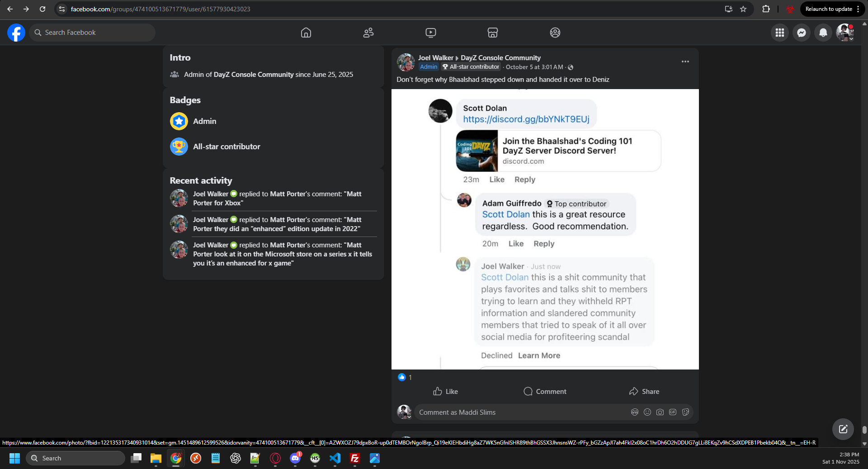The image size is (868, 469).
Task: Go forward in the browser
Action: coord(26,9)
